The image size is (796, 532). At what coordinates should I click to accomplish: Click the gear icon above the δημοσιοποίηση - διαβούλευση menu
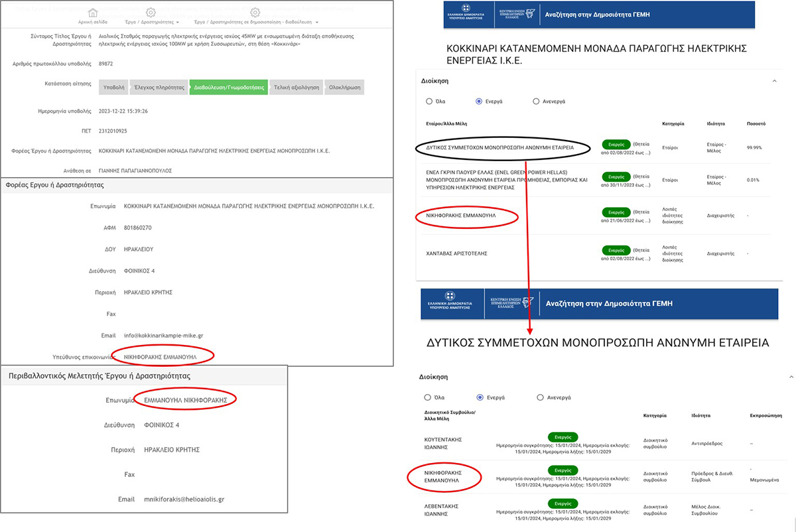coord(255,13)
